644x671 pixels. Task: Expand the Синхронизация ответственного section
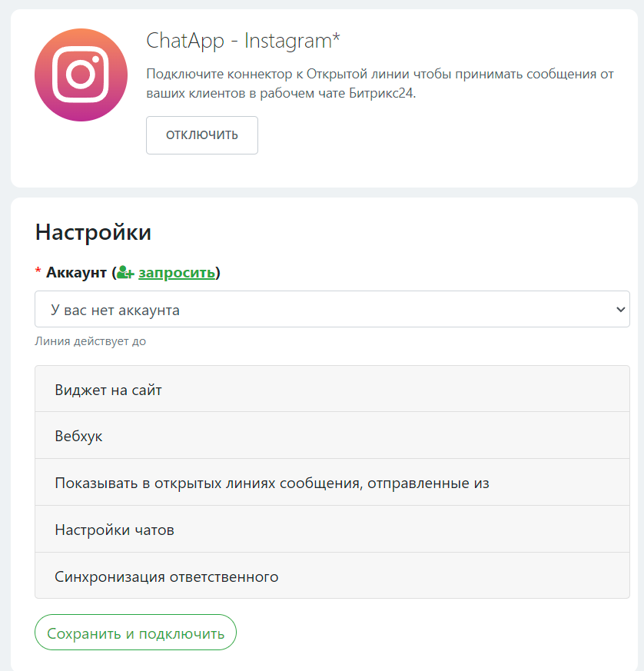tap(332, 576)
